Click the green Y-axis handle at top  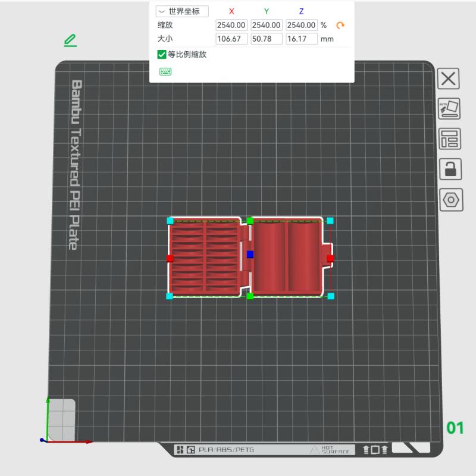[250, 221]
